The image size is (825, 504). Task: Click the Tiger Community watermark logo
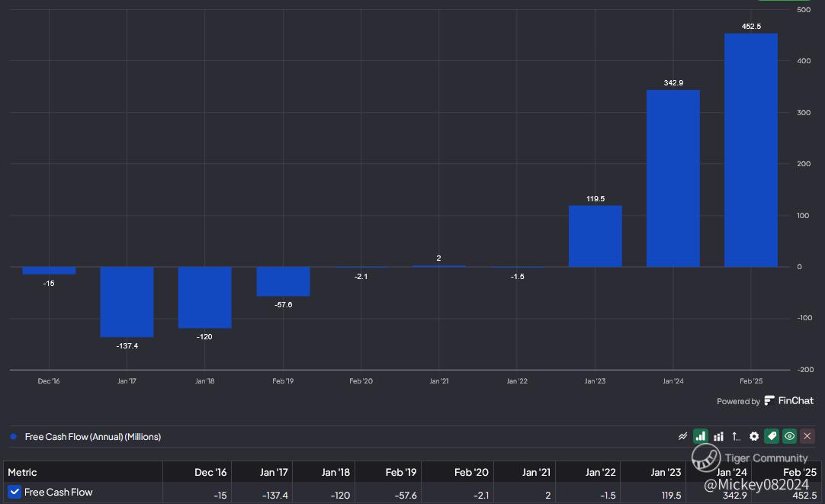tap(706, 457)
